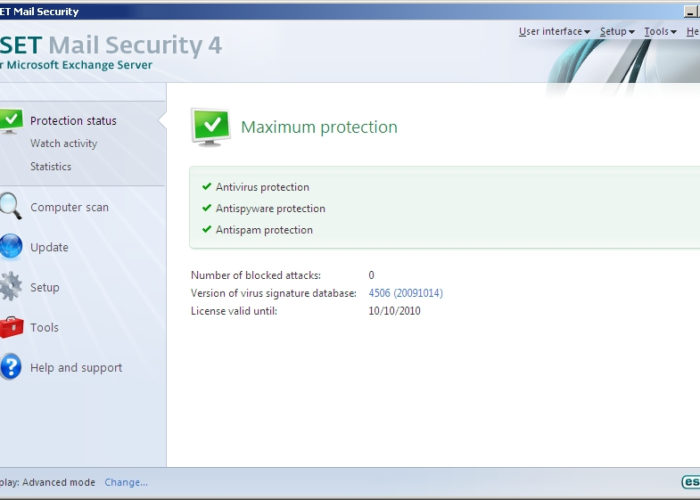
Task: Click the green monitor Protection status icon in sidebar
Action: click(x=11, y=121)
